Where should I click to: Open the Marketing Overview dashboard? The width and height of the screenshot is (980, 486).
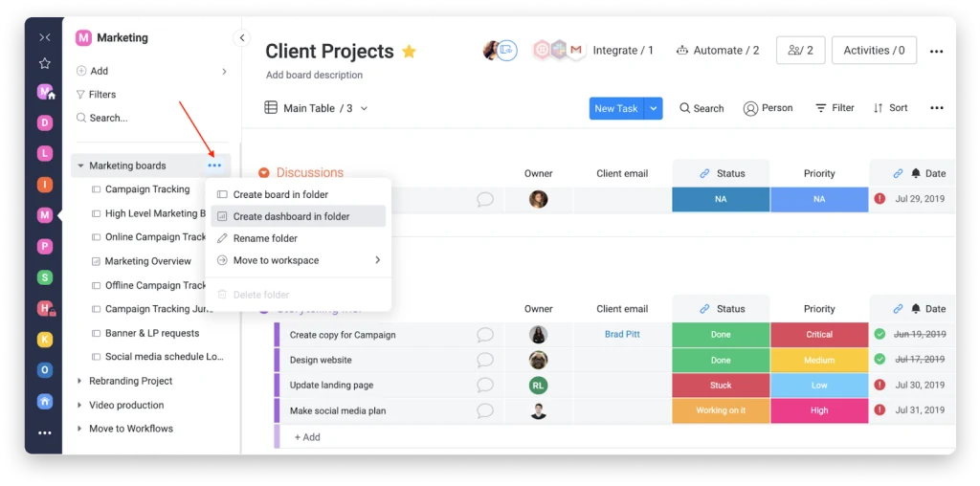click(x=148, y=261)
